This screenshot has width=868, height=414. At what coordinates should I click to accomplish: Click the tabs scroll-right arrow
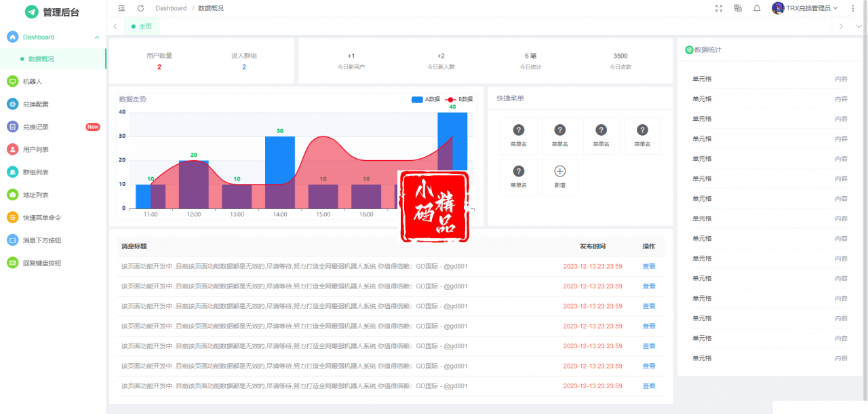tap(841, 26)
